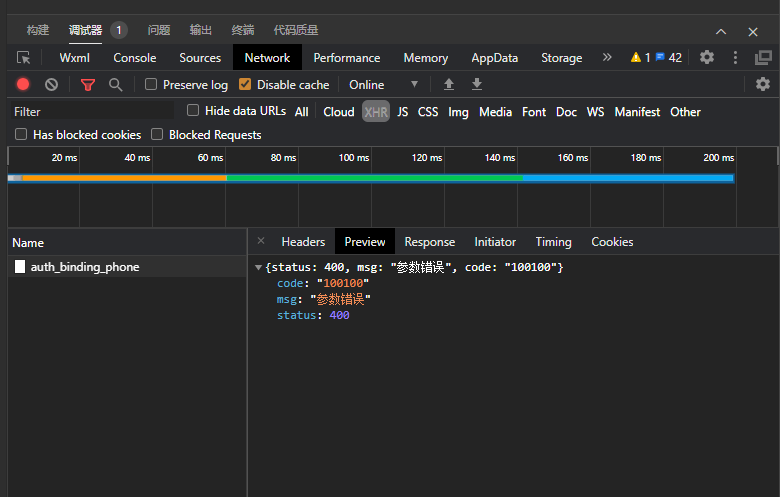This screenshot has height=497, width=780.
Task: Switch to 终端 tab
Action: coord(243,30)
